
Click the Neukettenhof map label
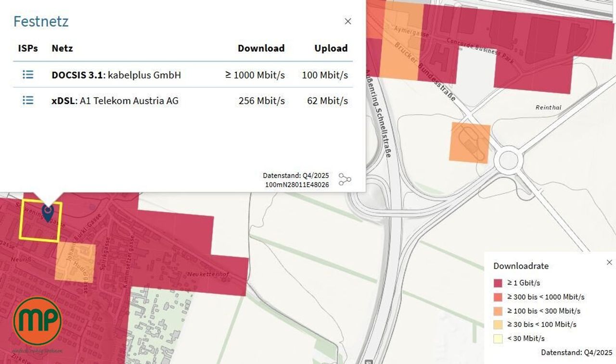[x=208, y=274]
